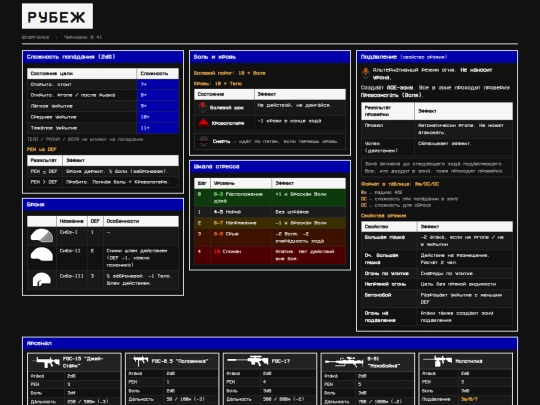This screenshot has height=405, width=540.
Task: Click the 'Сиба-III' armor name
Action: (72, 276)
